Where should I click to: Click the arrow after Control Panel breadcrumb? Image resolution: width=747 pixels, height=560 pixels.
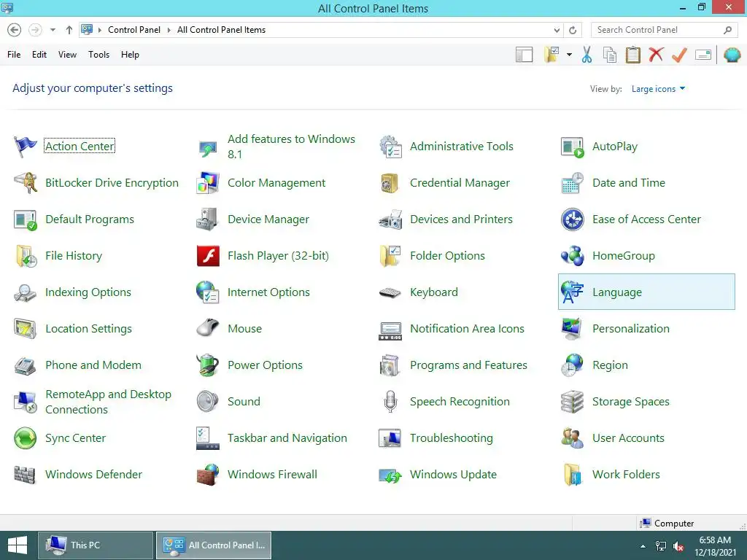coord(169,30)
